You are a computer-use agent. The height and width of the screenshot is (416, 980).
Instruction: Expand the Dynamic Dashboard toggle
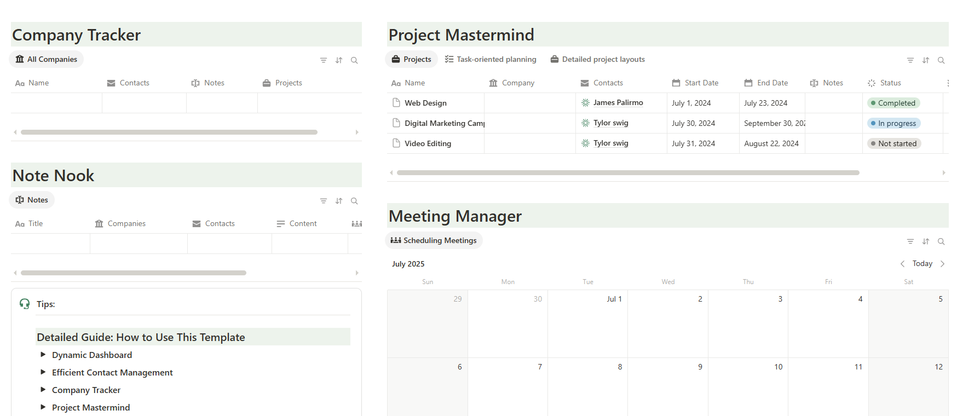[x=43, y=355]
